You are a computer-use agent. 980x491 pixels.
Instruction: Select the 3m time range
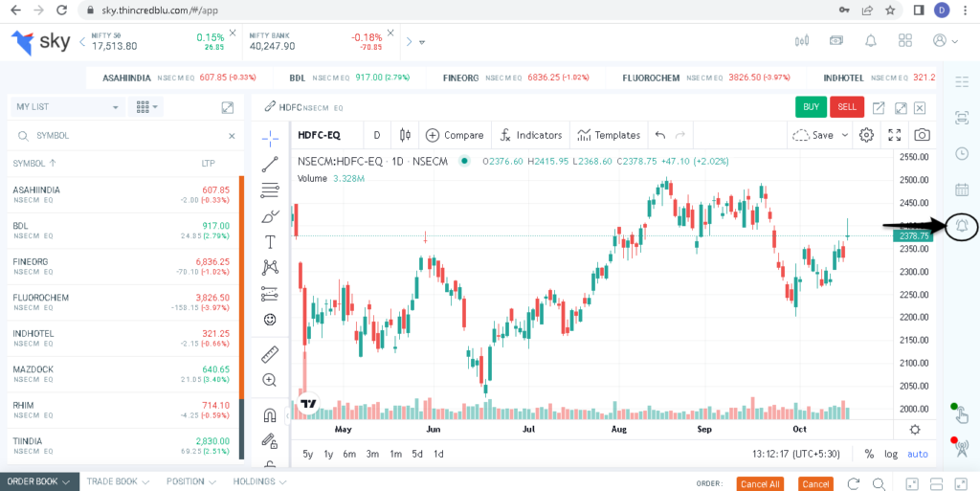click(372, 454)
